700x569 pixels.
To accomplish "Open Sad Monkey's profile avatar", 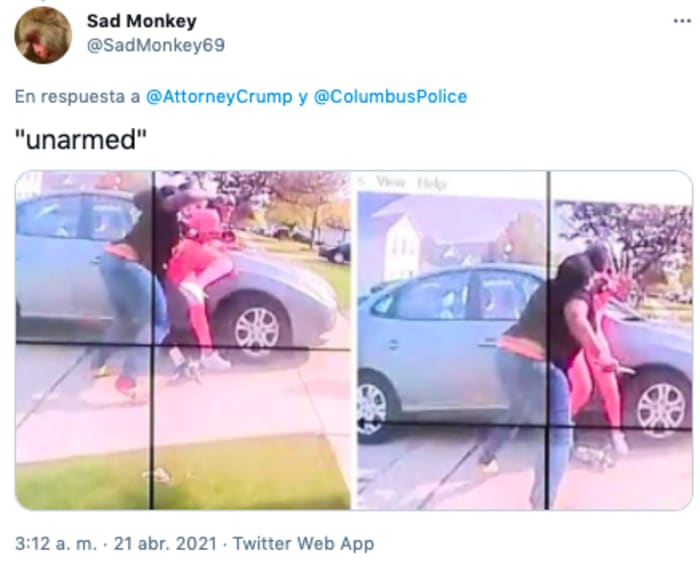I will pyautogui.click(x=43, y=35).
